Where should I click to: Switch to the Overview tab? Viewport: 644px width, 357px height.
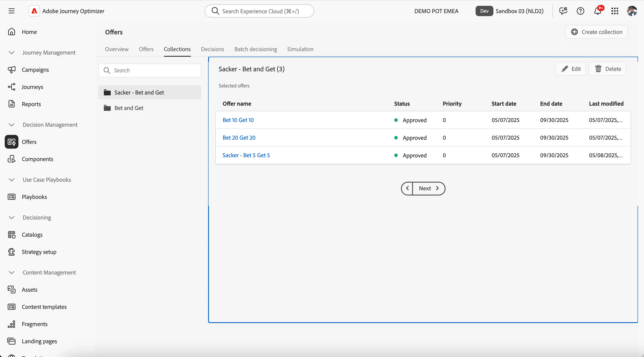tap(117, 49)
